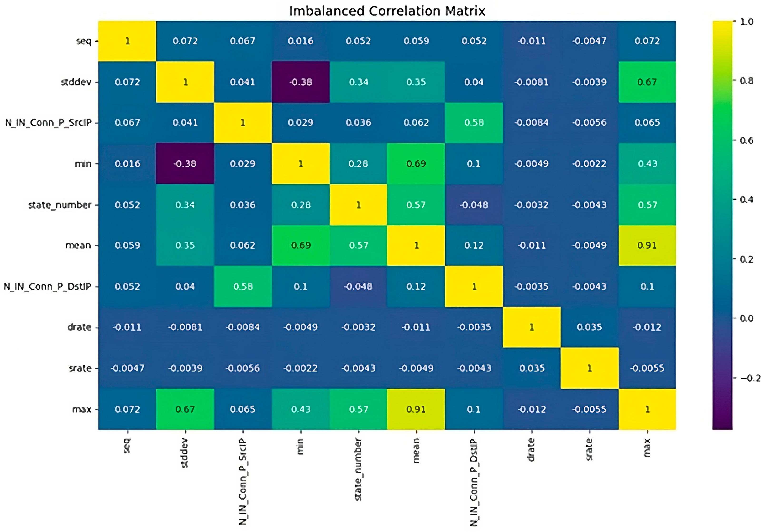Click the -0.2 tick label on colorbar
This screenshot has width=764, height=532.
tap(750, 378)
